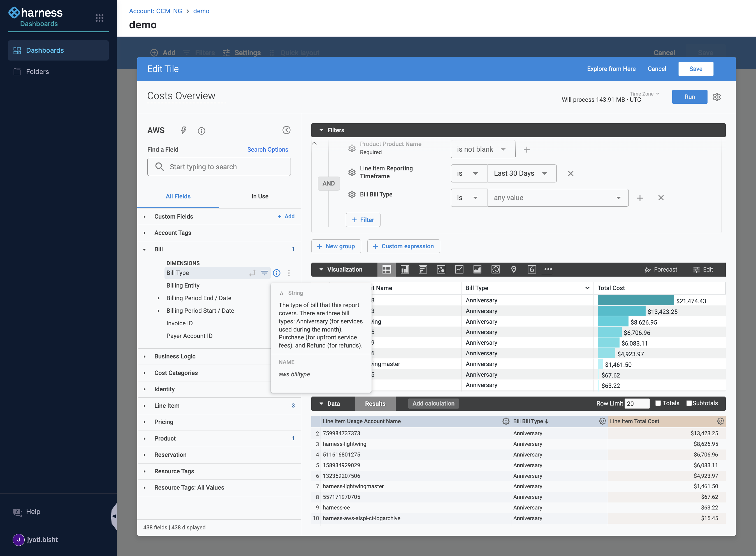
Task: Select the Line chart visualization icon
Action: click(459, 270)
